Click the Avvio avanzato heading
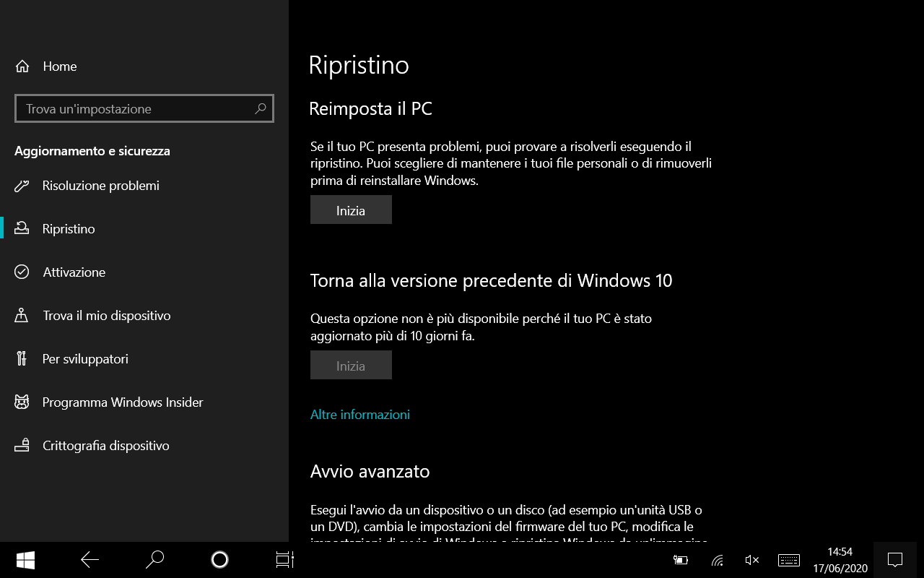Image resolution: width=924 pixels, height=578 pixels. (370, 472)
